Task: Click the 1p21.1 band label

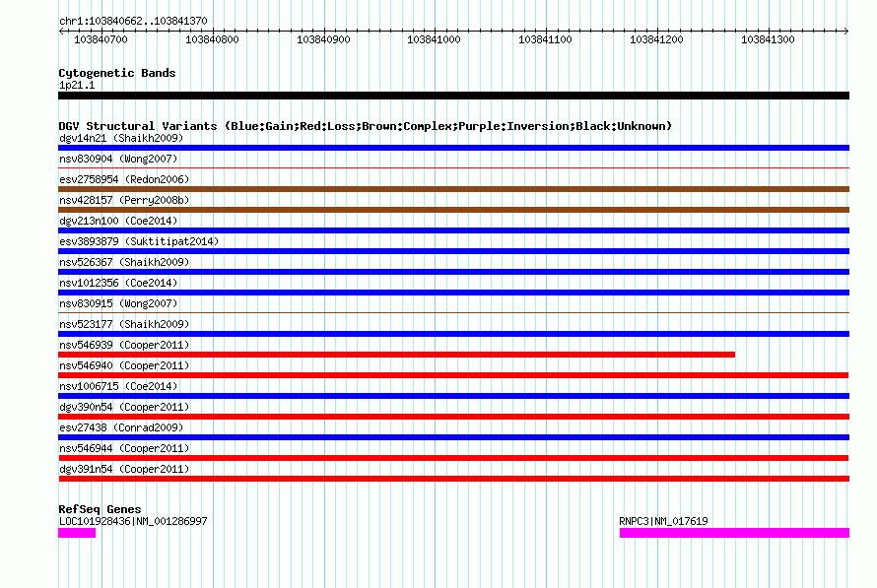Action: [77, 86]
